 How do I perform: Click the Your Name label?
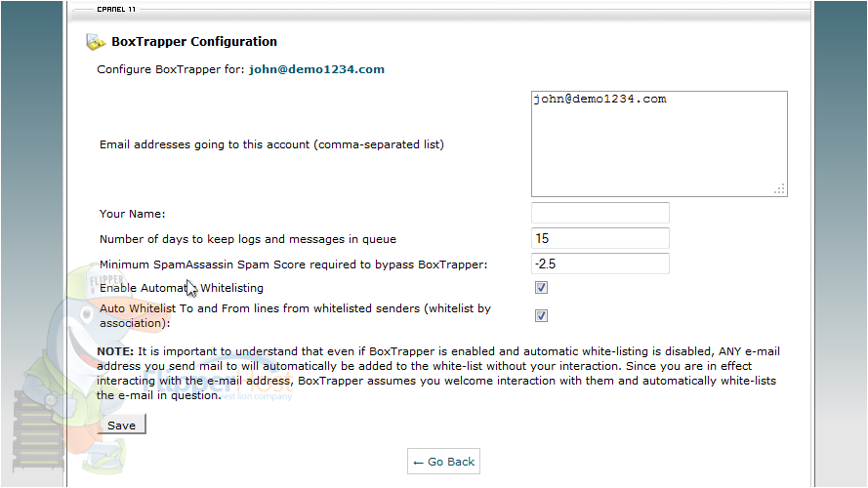point(133,214)
